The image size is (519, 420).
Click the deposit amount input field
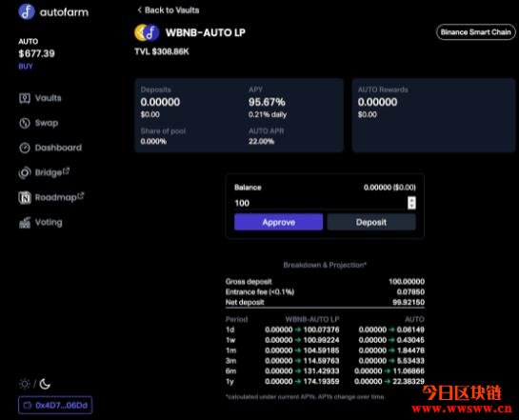(x=320, y=203)
